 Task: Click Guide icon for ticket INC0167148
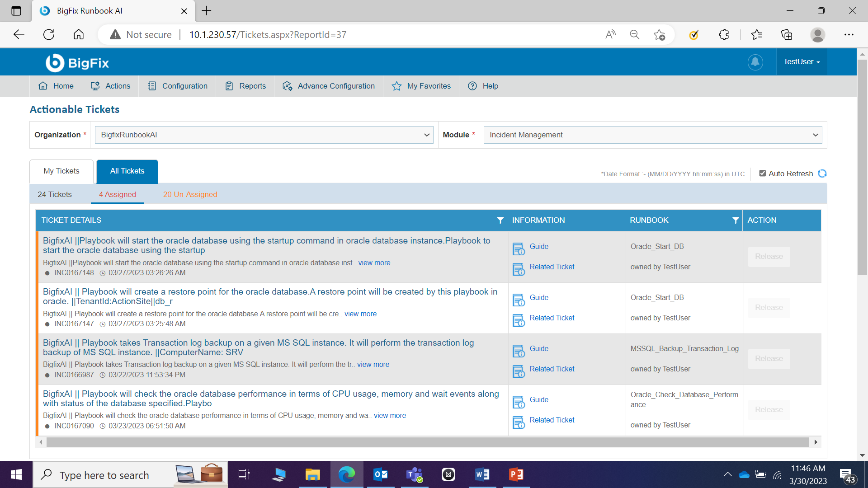[519, 249]
